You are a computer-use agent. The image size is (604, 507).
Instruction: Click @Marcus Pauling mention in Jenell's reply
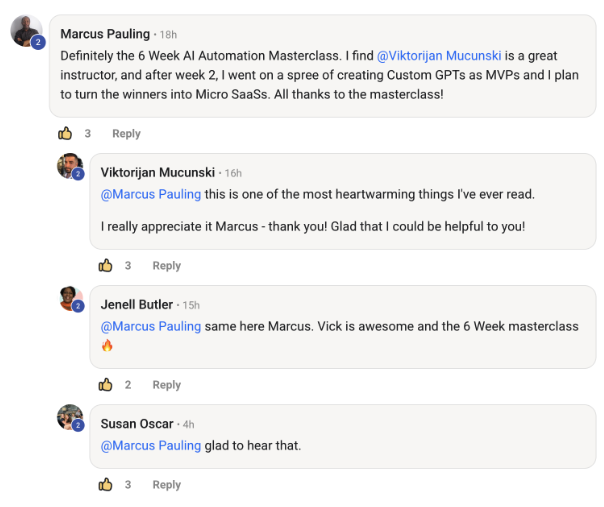pos(151,326)
